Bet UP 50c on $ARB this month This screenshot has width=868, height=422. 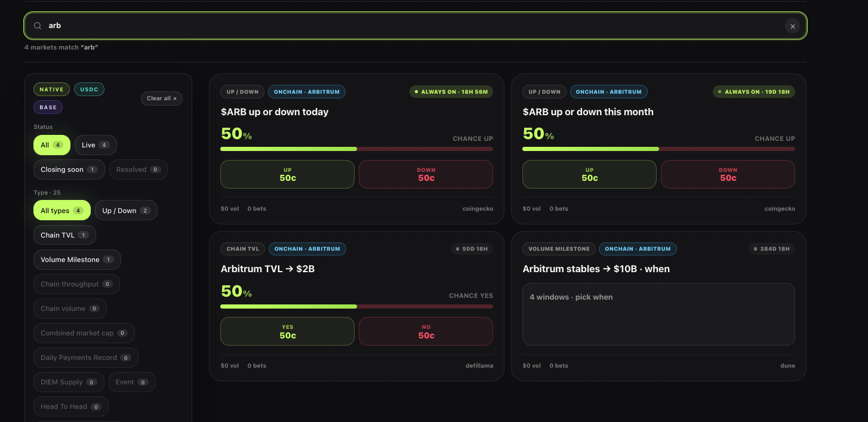click(x=589, y=174)
